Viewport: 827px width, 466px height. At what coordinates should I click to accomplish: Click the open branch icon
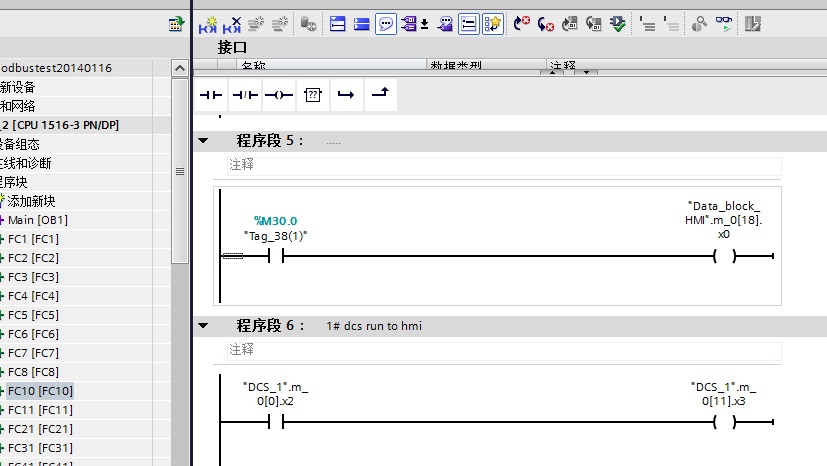[346, 95]
